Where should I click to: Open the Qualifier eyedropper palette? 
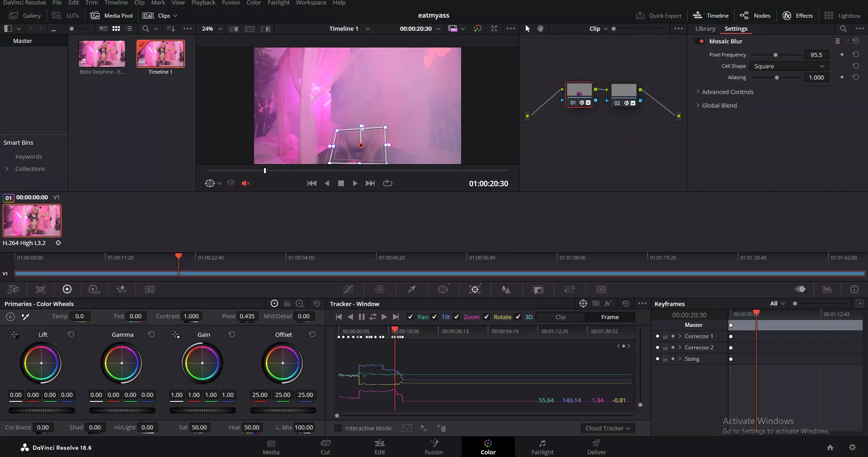tap(411, 289)
